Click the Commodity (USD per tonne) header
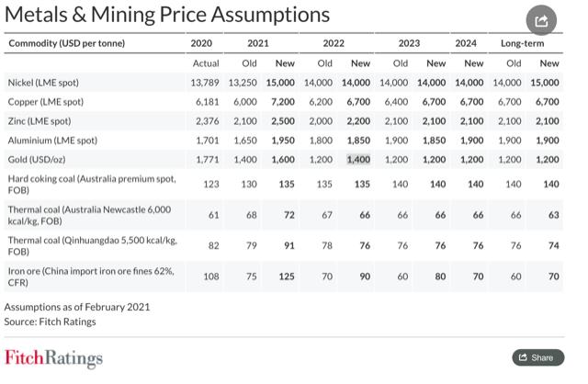Screen dimensions: 588x384 [x=67, y=43]
